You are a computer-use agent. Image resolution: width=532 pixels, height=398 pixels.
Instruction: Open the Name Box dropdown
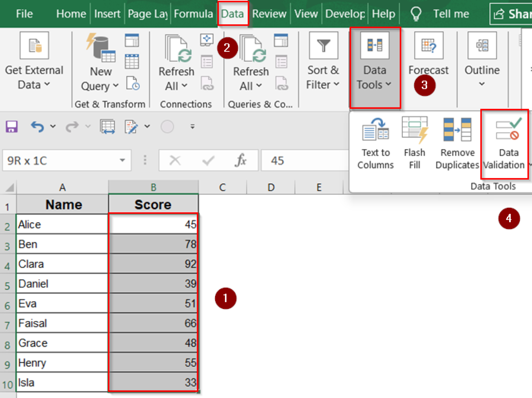tap(122, 160)
